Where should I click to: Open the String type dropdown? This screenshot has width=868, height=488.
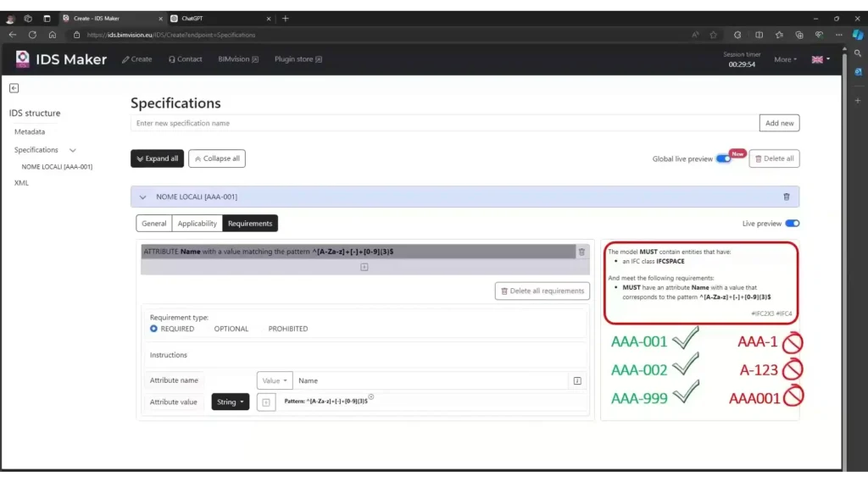[230, 402]
